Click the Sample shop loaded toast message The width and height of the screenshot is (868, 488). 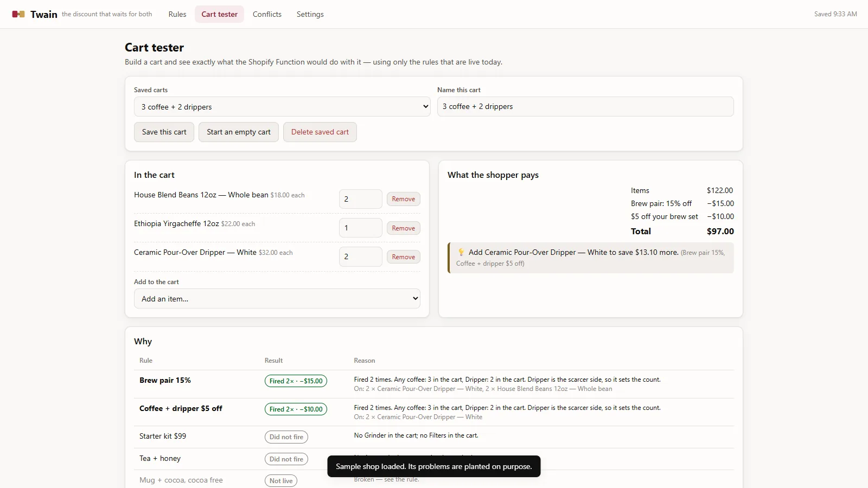pyautogui.click(x=434, y=466)
